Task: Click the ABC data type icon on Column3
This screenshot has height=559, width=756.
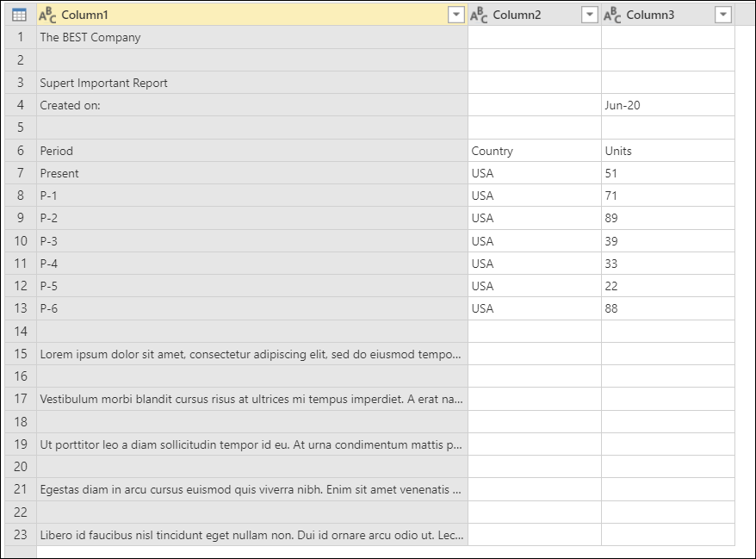Action: click(x=614, y=16)
